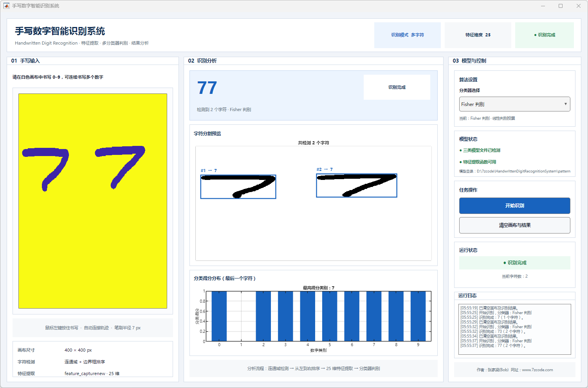Click log line 识别完成：73（2 个字符）

(x=493, y=332)
